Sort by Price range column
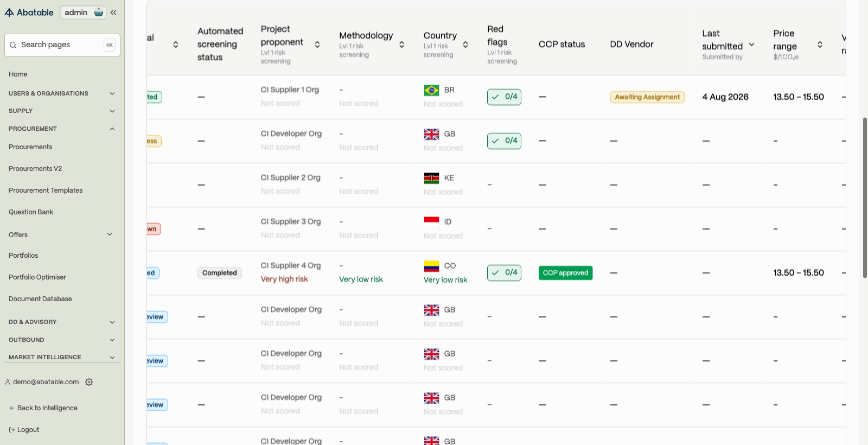Screen dimensions: 868x445 820,44
